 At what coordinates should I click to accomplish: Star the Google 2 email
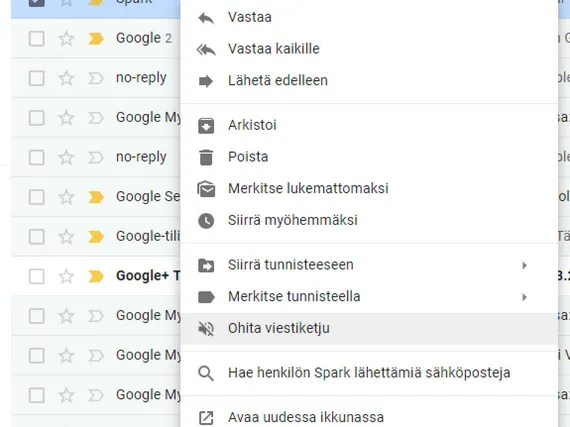[66, 39]
